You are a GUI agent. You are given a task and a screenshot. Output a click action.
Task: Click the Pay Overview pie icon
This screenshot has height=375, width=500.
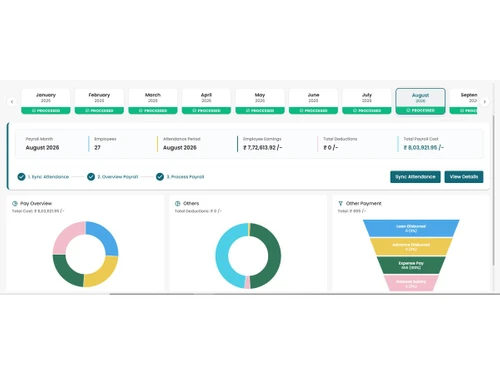[15, 203]
